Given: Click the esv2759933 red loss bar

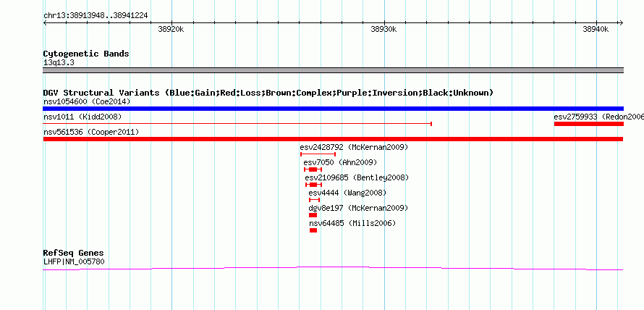Looking at the screenshot, I should point(589,124).
